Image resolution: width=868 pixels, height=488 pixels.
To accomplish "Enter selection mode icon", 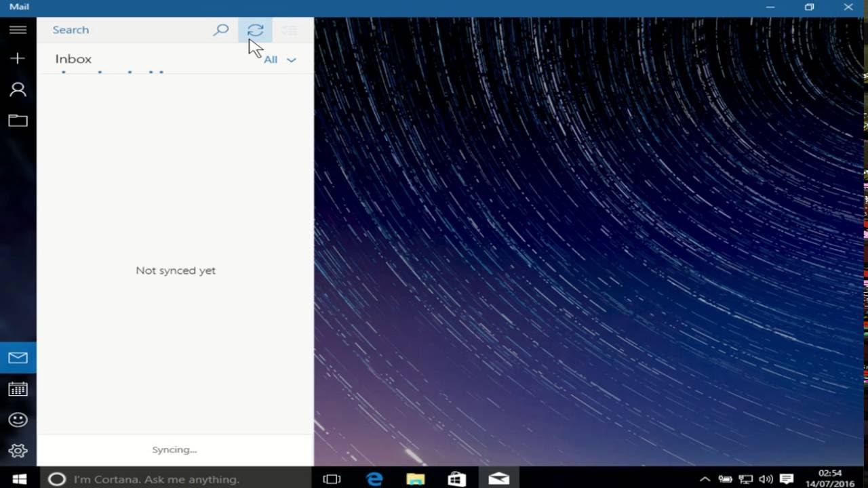I will [x=290, y=30].
